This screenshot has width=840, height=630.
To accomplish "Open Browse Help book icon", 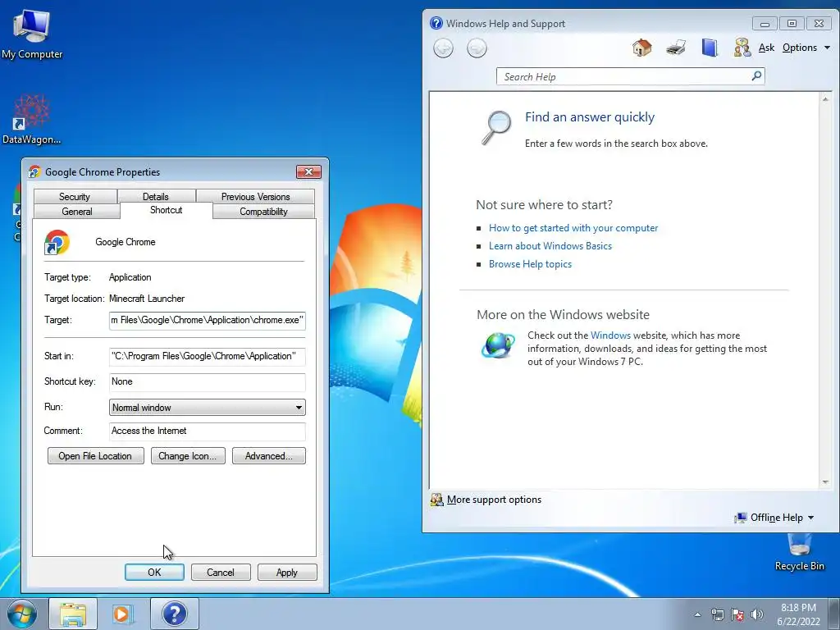I will [x=710, y=48].
